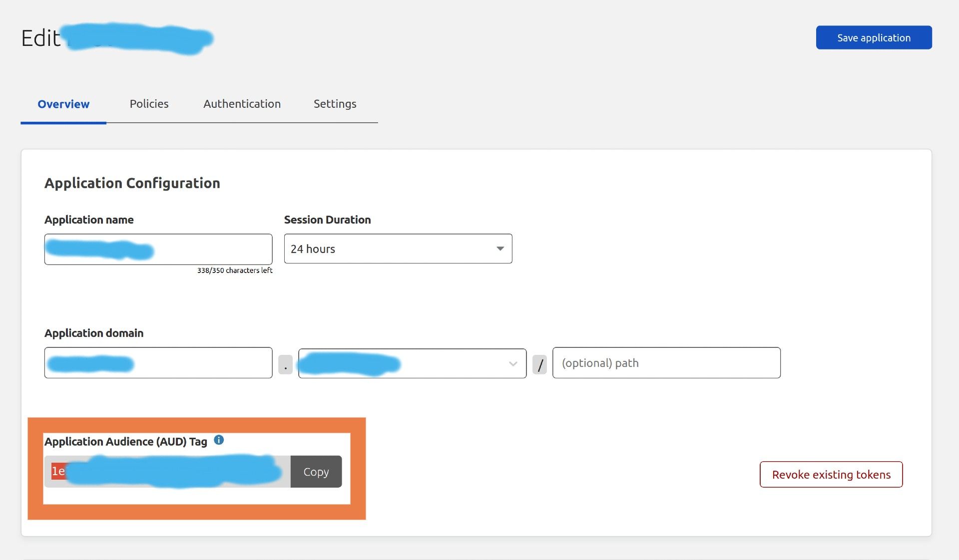Focus the Application name input field
Image resolution: width=959 pixels, height=560 pixels.
tap(210, 249)
